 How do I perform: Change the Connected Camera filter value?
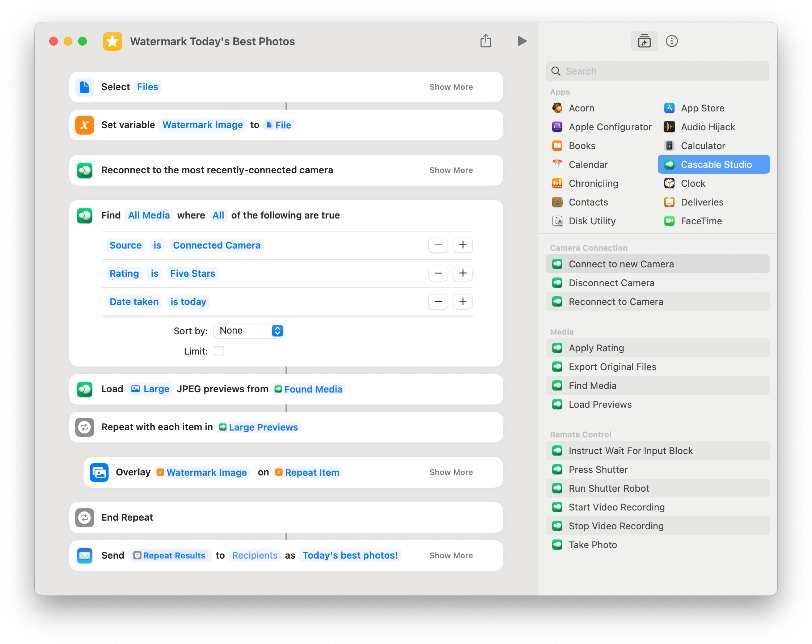pos(216,245)
